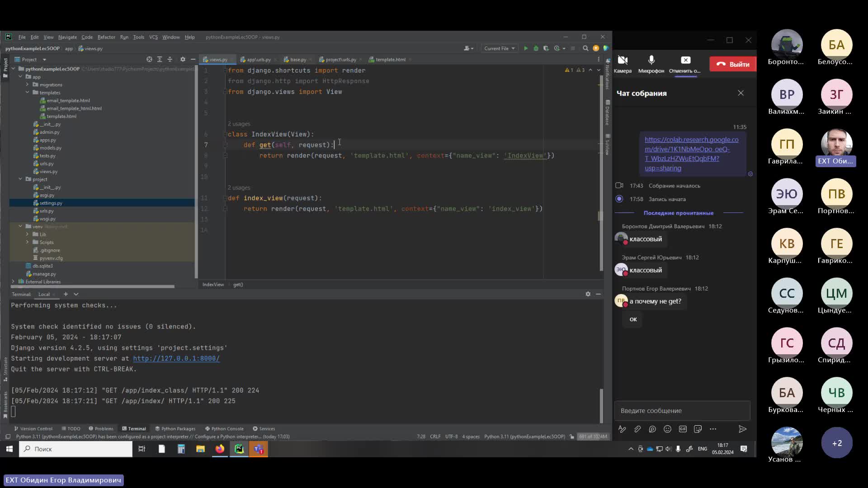Open Code With Me user icon
The image size is (868, 488).
point(468,48)
